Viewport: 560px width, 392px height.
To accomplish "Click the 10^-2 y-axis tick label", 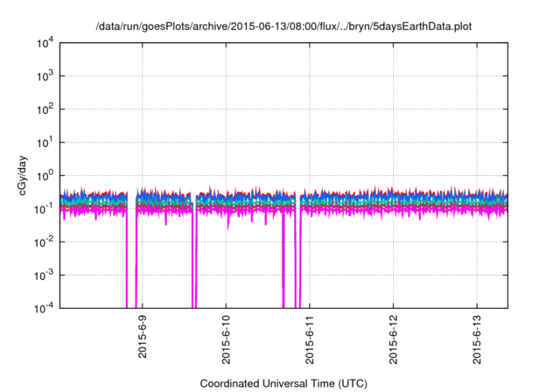I will tap(44, 242).
